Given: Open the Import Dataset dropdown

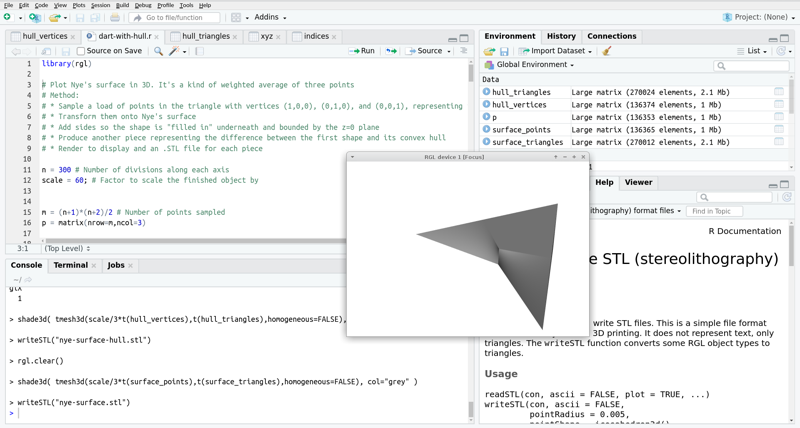Looking at the screenshot, I should click(556, 51).
